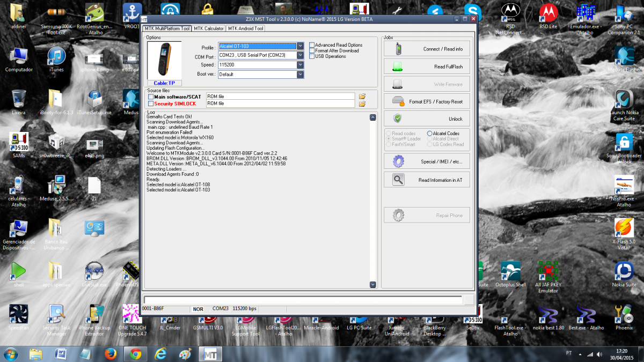
Task: Open NssPro.exe desktop shortcut
Action: pos(624,191)
